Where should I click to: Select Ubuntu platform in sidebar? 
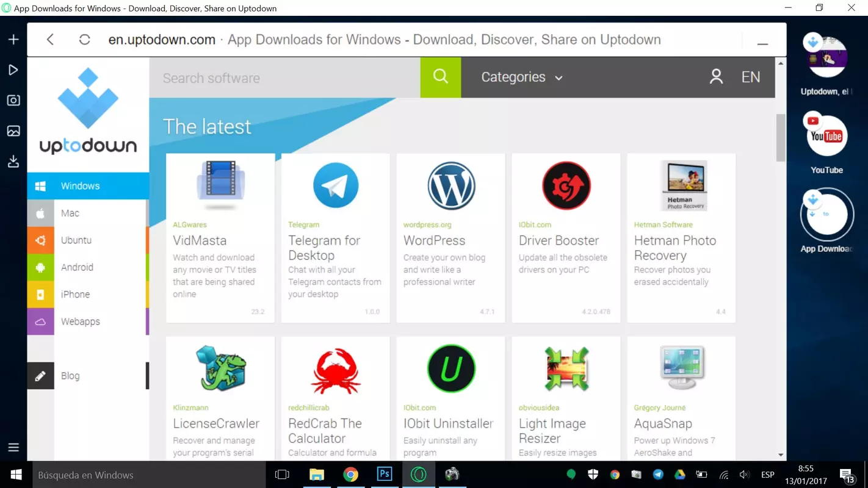click(x=88, y=240)
